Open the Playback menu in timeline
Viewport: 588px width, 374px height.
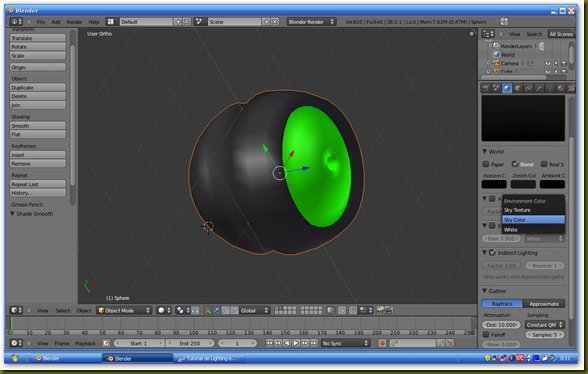[85, 343]
